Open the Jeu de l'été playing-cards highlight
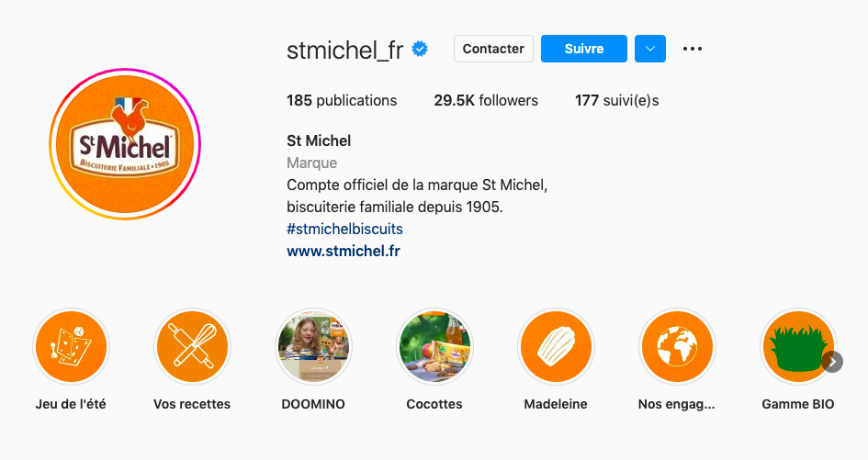The height and width of the screenshot is (460, 868). tap(71, 347)
